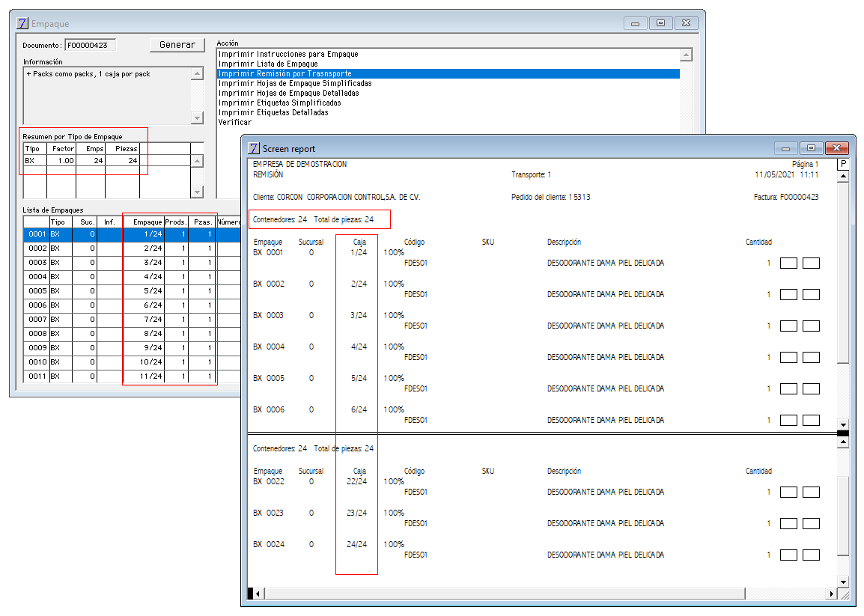This screenshot has height=616, width=864.
Task: Click the '10/24' empaque cell
Action: click(143, 362)
